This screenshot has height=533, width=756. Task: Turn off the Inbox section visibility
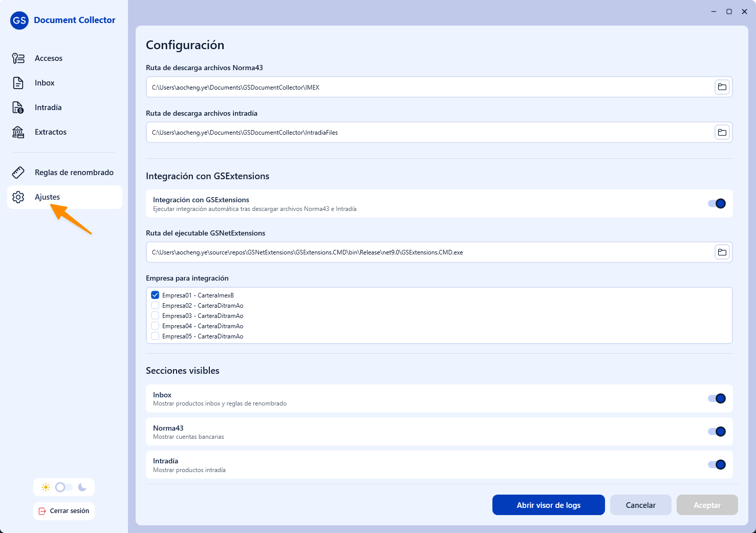pyautogui.click(x=717, y=398)
